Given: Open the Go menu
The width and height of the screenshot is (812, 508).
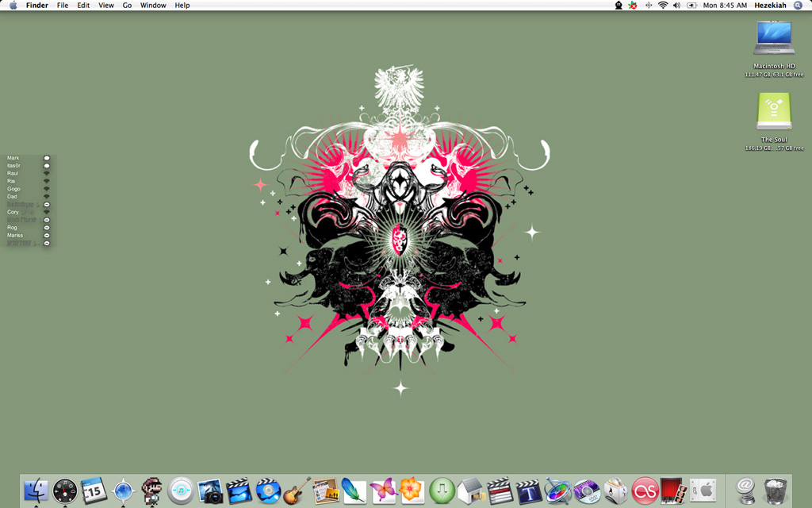Looking at the screenshot, I should click(x=127, y=6).
